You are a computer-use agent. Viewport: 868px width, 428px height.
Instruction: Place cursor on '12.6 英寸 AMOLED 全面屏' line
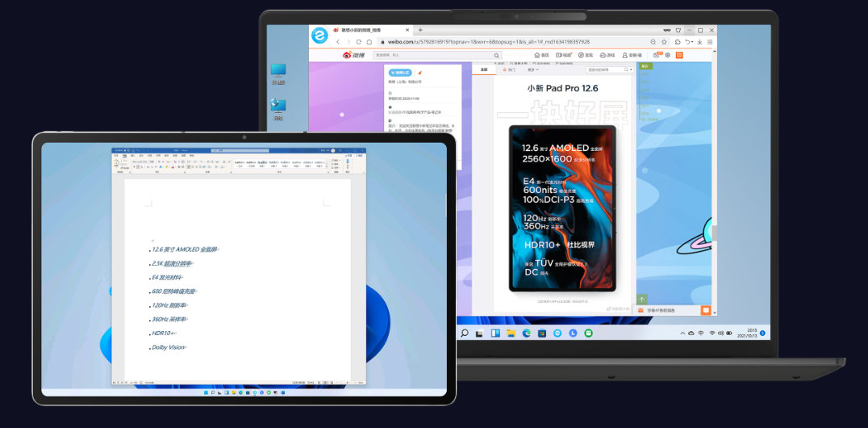click(x=185, y=250)
